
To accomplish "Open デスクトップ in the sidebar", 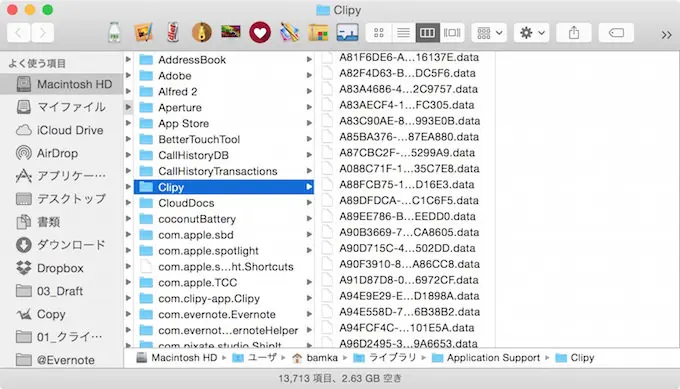I will 62,199.
